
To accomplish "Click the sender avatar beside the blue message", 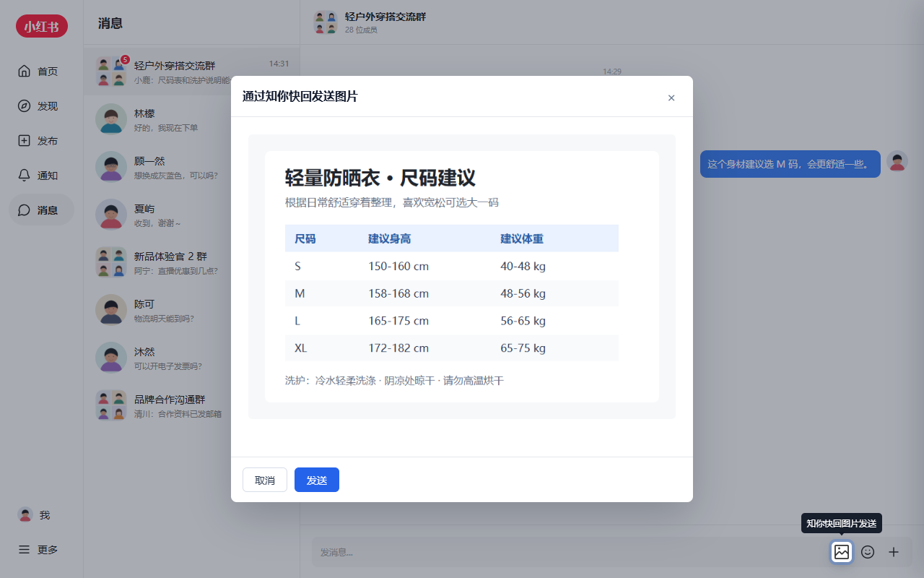I will (x=897, y=162).
